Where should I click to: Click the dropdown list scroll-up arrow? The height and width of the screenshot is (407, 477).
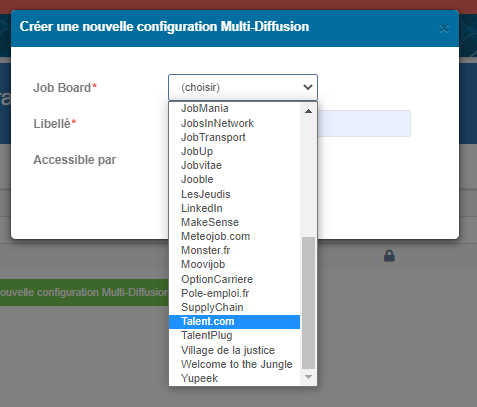click(x=308, y=111)
